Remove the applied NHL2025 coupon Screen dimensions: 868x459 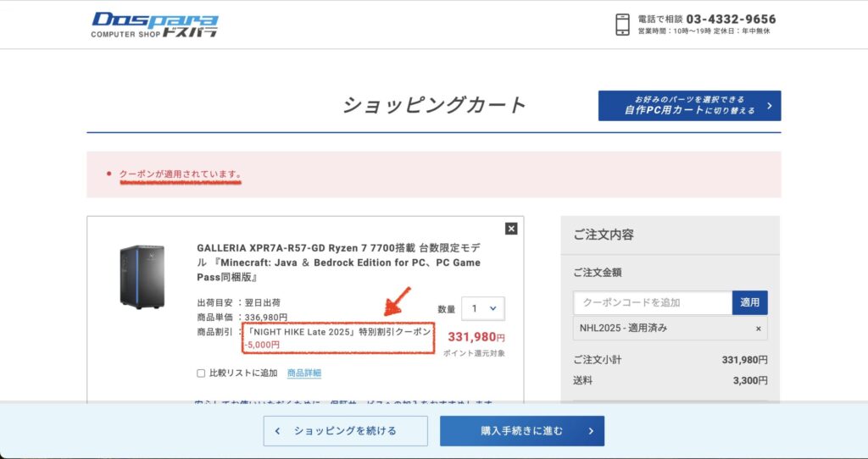(758, 329)
